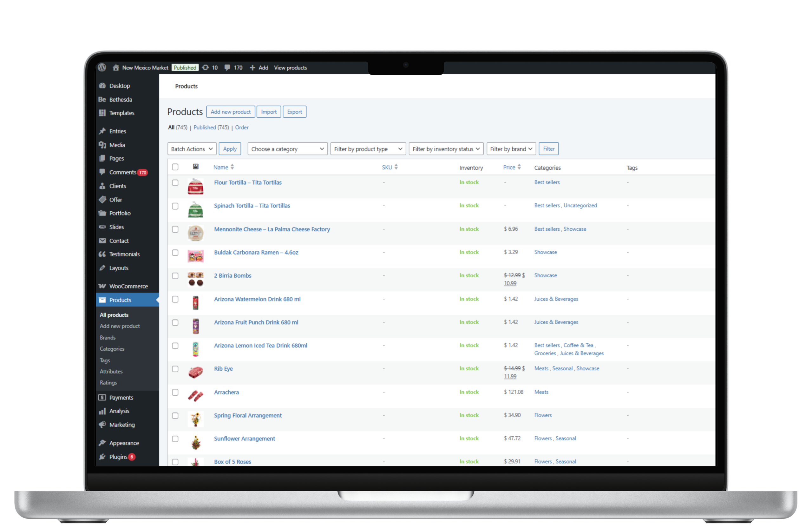Viewport: 812px width, 528px height.
Task: Open the Mennonite Cheese product link
Action: pos(272,229)
